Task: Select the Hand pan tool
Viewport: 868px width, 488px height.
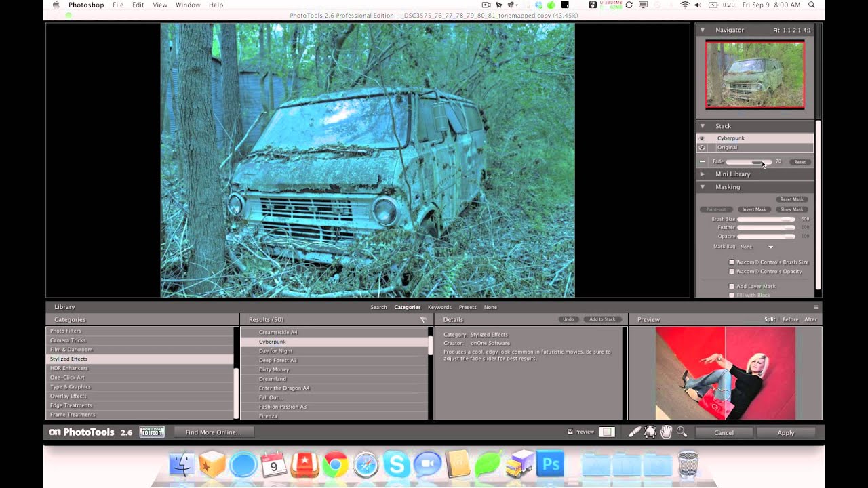Action: pos(666,432)
